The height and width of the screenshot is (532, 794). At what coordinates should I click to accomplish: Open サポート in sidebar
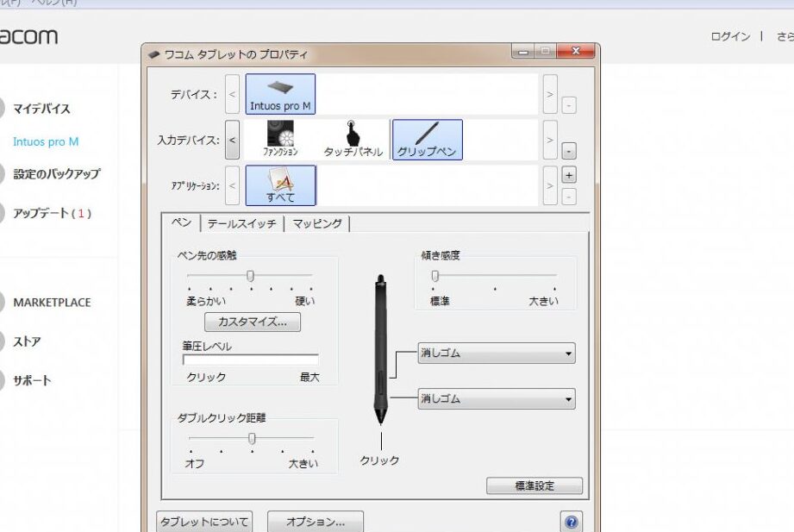(32, 380)
